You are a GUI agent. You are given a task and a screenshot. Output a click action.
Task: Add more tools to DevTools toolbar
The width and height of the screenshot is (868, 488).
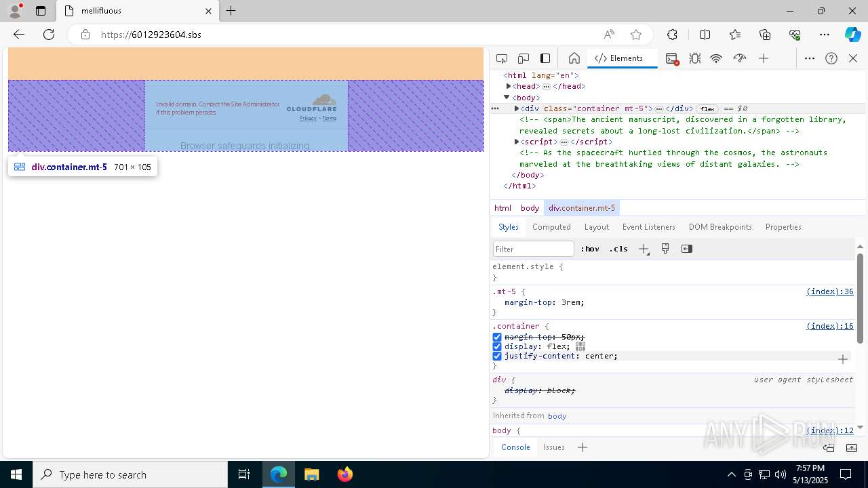click(764, 58)
